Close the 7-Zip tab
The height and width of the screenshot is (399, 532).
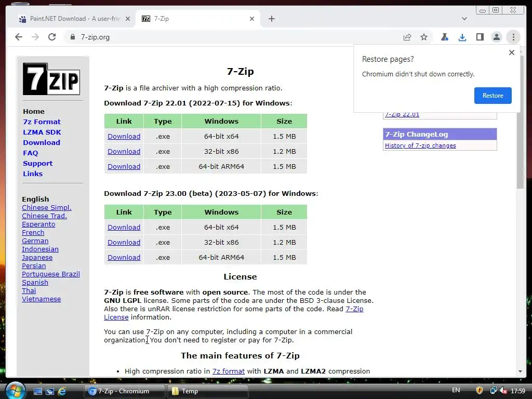coord(252,19)
